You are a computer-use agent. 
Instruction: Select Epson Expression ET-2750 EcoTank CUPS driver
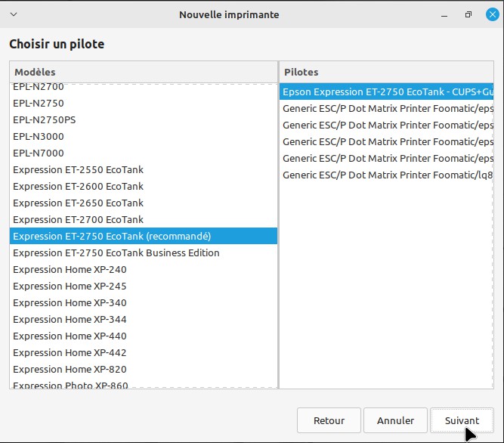coord(386,92)
